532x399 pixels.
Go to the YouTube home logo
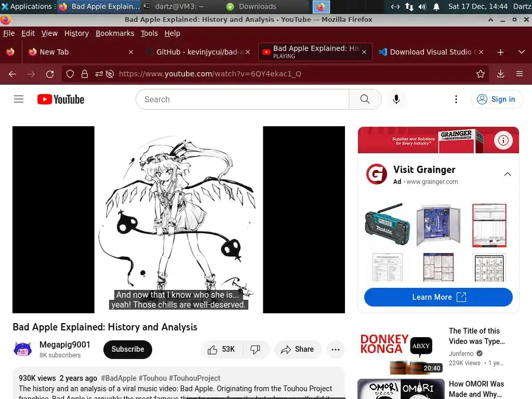coord(61,99)
